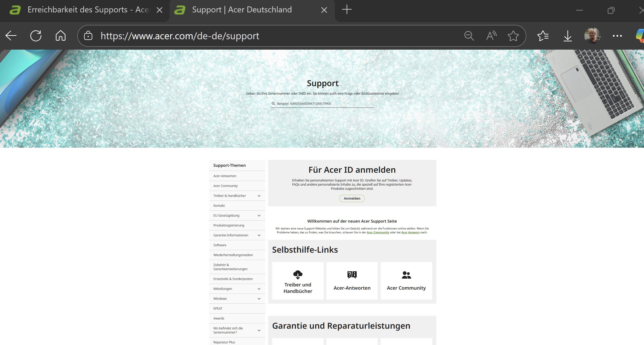
Task: Click the zoom out magnifier icon
Action: coord(469,36)
